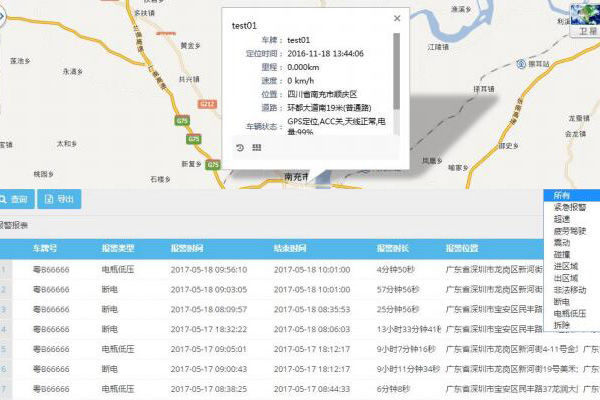
Task: Click the G75 highway marker on map
Action: [182, 120]
